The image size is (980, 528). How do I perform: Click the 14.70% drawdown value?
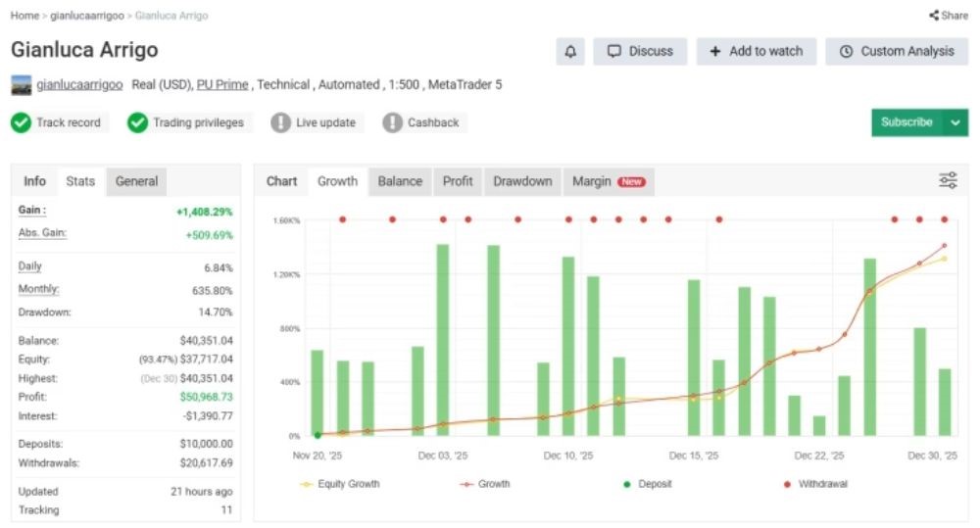pos(216,312)
